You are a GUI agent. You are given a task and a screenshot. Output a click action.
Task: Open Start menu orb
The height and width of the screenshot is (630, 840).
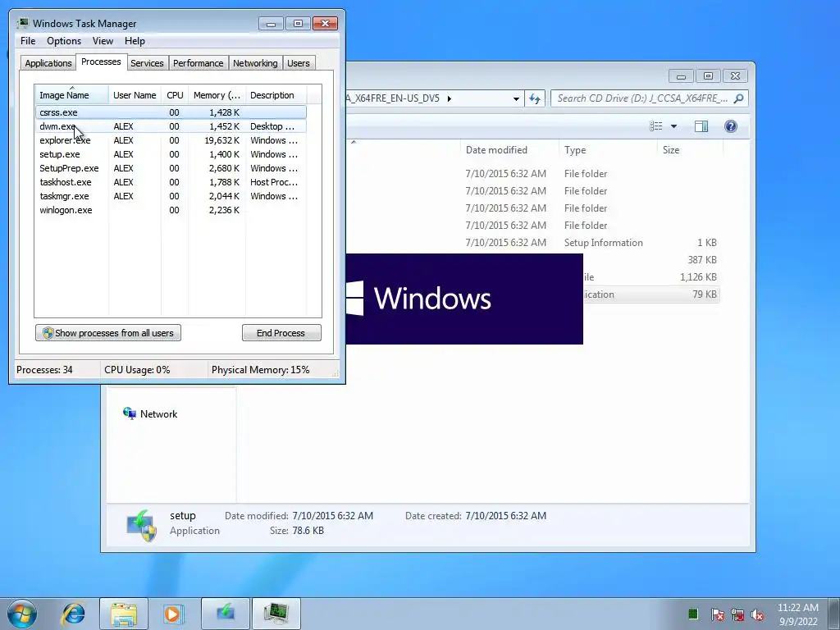pyautogui.click(x=22, y=614)
